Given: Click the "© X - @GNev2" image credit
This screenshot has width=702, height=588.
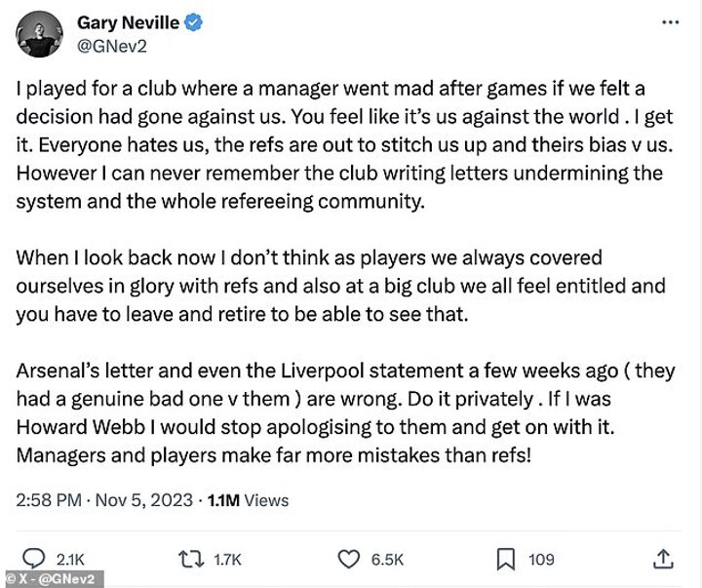Looking at the screenshot, I should click(52, 580).
